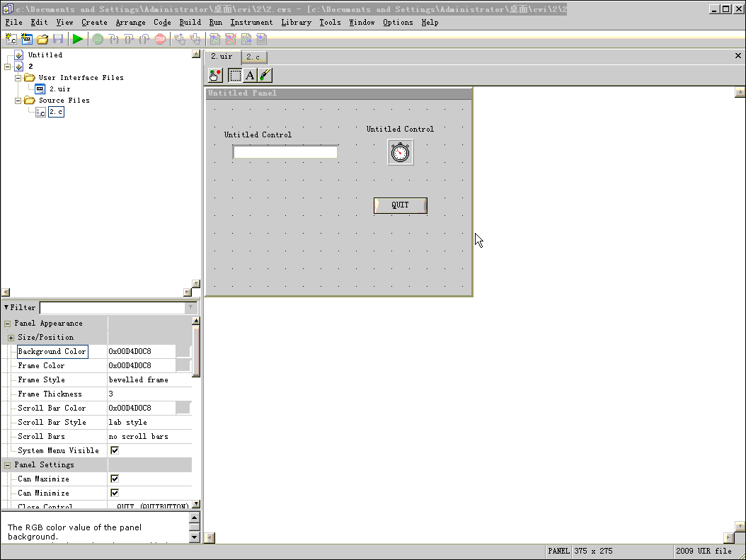Open the Filter dropdown arrow
Screen dimensions: 746x560
point(191,308)
